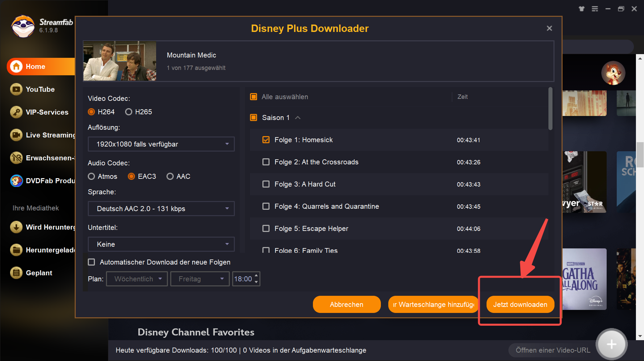644x361 pixels.
Task: Open Geplant in the sidebar
Action: tap(39, 273)
